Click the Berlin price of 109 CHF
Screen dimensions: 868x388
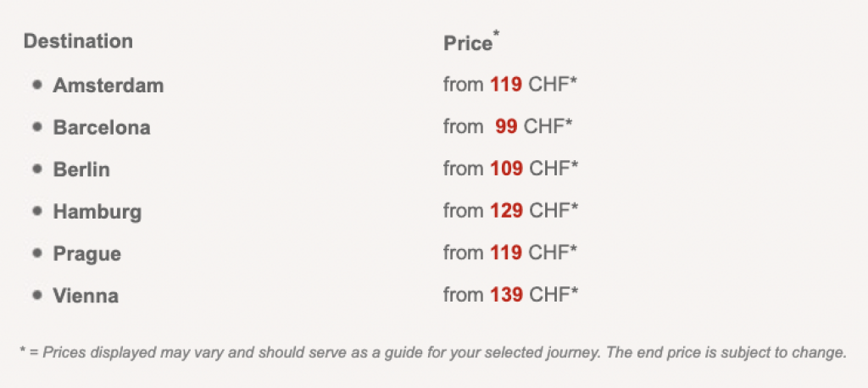[x=510, y=169]
